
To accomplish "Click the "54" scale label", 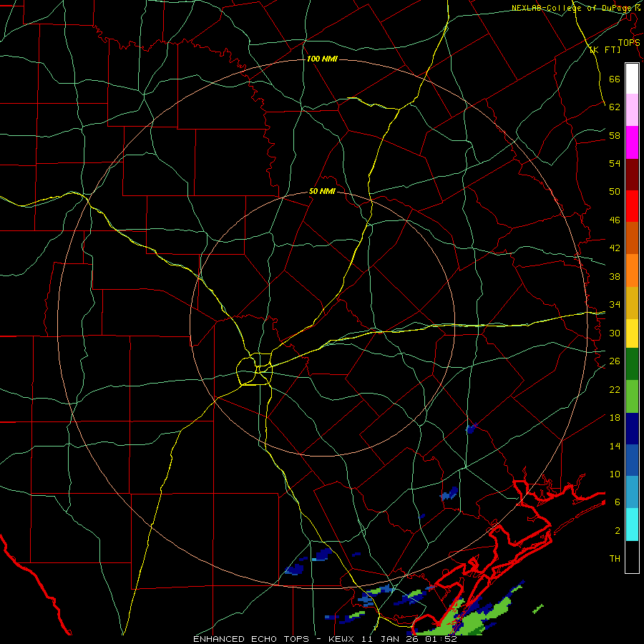I will point(615,163).
